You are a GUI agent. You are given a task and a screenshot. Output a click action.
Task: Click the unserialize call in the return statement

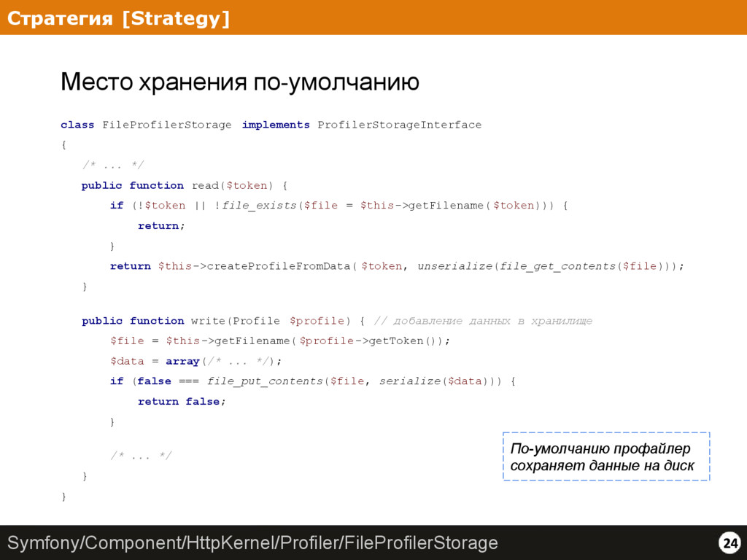(x=455, y=266)
